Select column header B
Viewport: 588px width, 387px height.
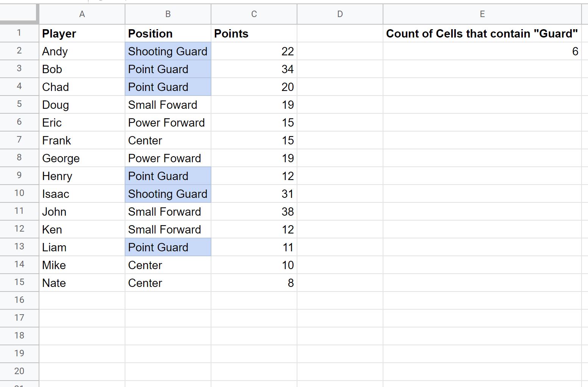tap(168, 14)
